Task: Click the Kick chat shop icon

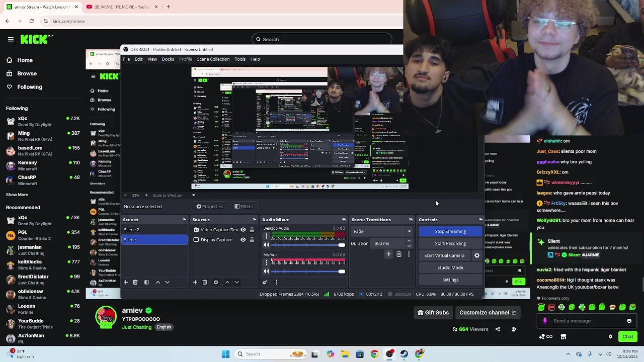Action: [563, 337]
